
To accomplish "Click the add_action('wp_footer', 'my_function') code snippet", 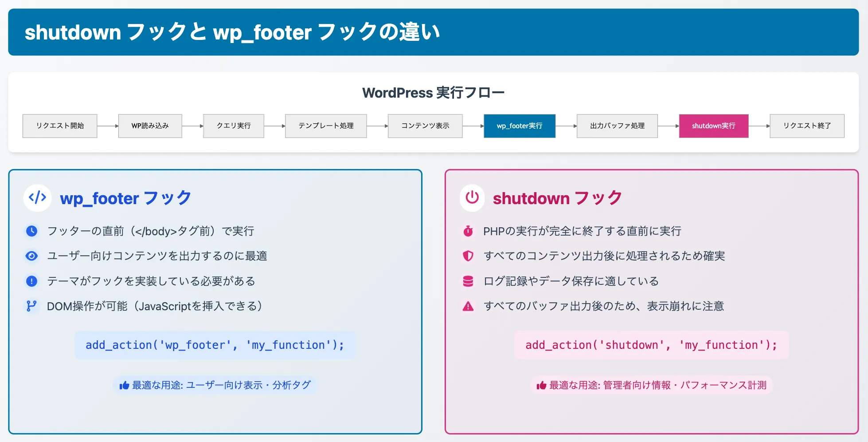I will coord(215,345).
